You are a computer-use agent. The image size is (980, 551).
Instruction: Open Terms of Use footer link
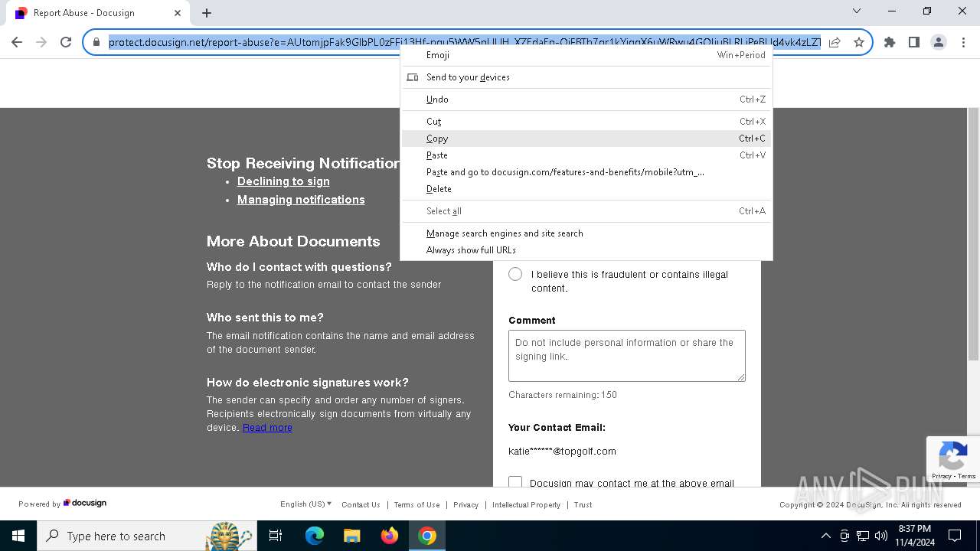[x=416, y=505]
